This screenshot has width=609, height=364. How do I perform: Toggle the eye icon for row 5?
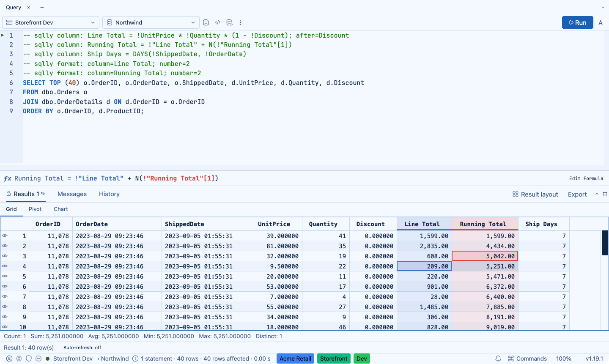pos(5,276)
